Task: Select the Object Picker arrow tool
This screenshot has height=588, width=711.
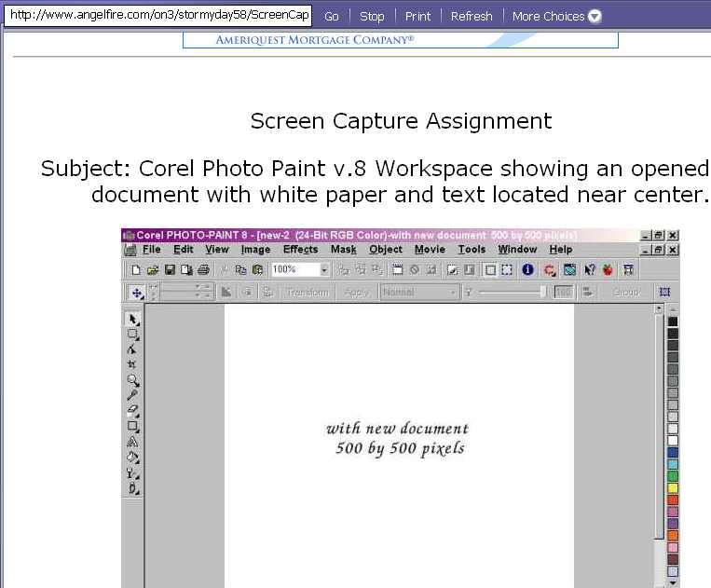Action: (133, 319)
